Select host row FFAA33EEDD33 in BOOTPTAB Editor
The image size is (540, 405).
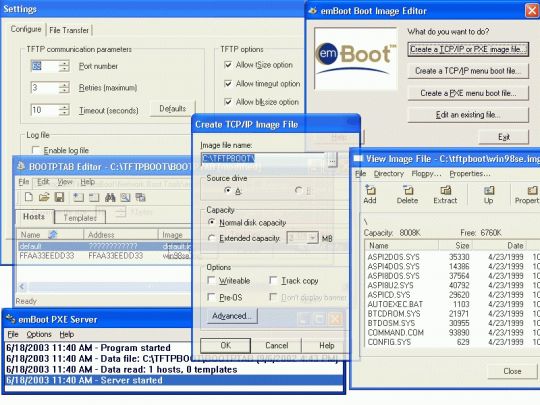[x=104, y=256]
